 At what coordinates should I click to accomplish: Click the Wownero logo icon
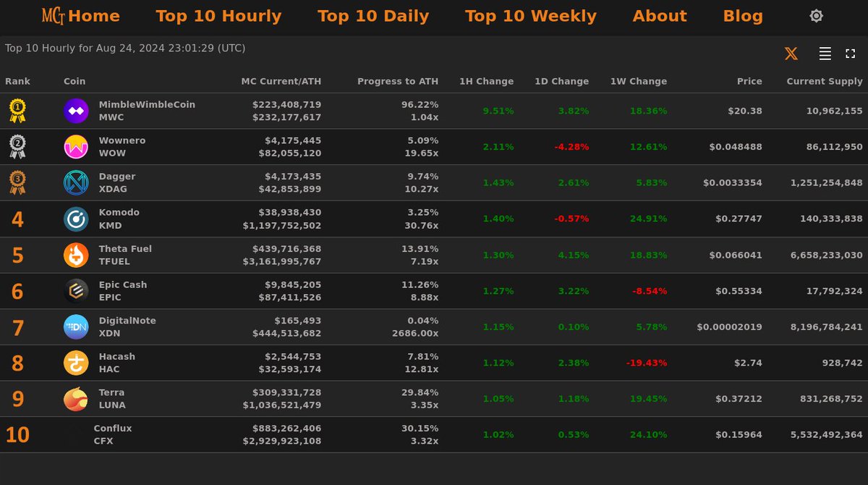click(76, 147)
